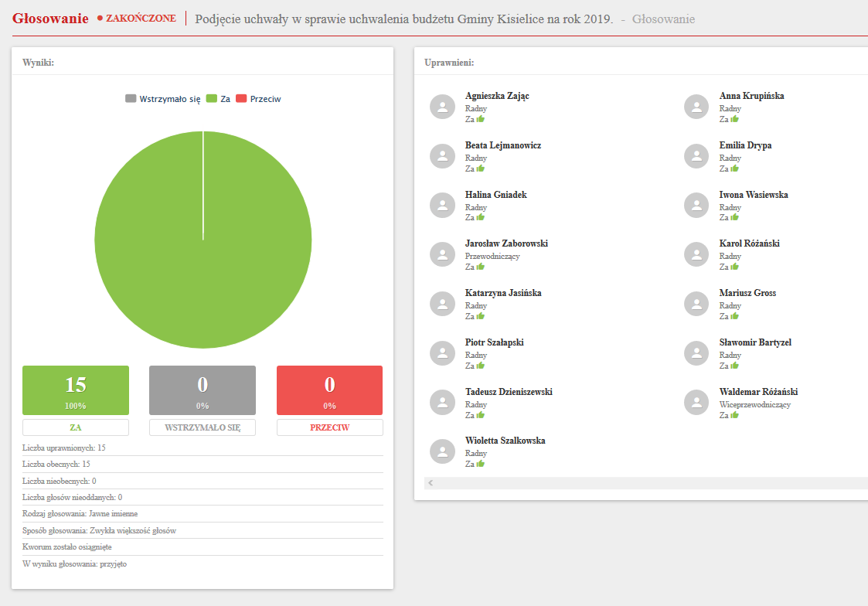Click the 'Głosowanie' breadcrumb at title end
This screenshot has width=868, height=606.
click(x=663, y=19)
